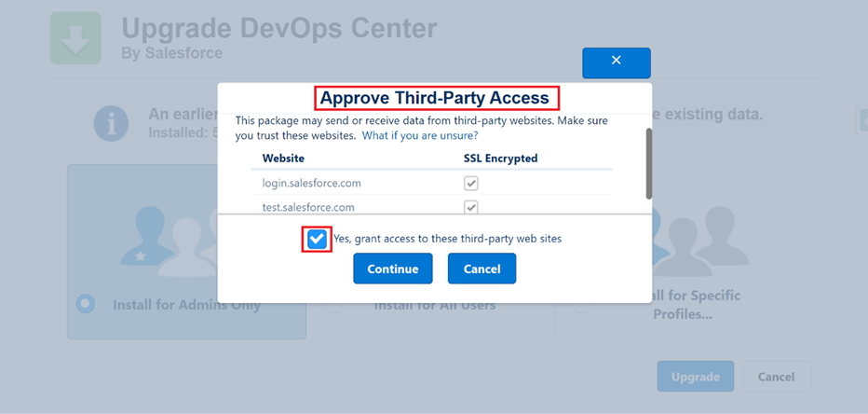The image size is (868, 414).
Task: Toggle SSL checkbox for test.salesforce.com
Action: 471,207
